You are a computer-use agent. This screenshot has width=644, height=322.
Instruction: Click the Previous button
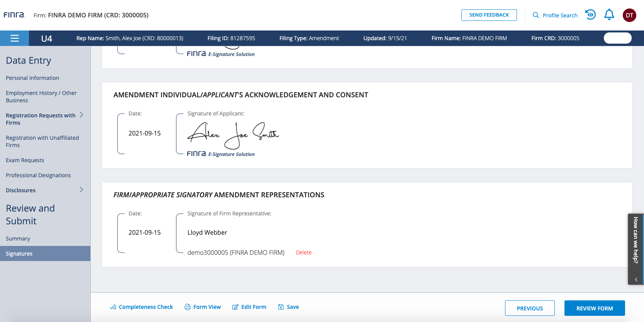(529, 308)
